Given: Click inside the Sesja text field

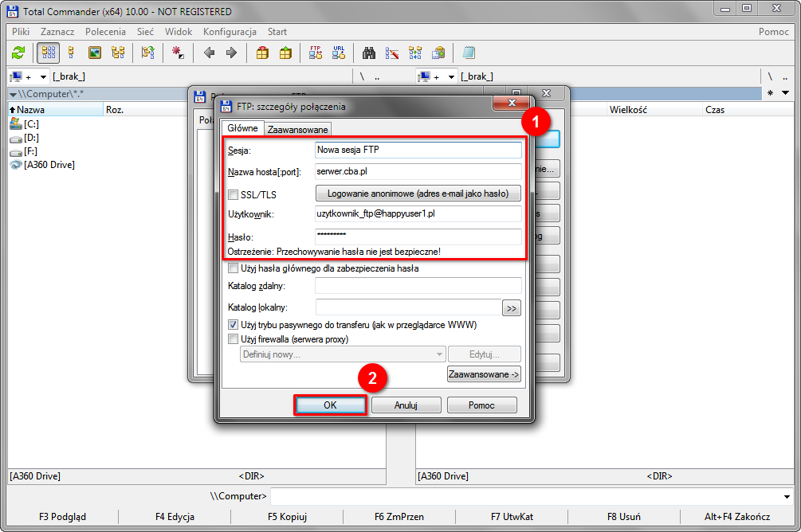Looking at the screenshot, I should tap(418, 150).
